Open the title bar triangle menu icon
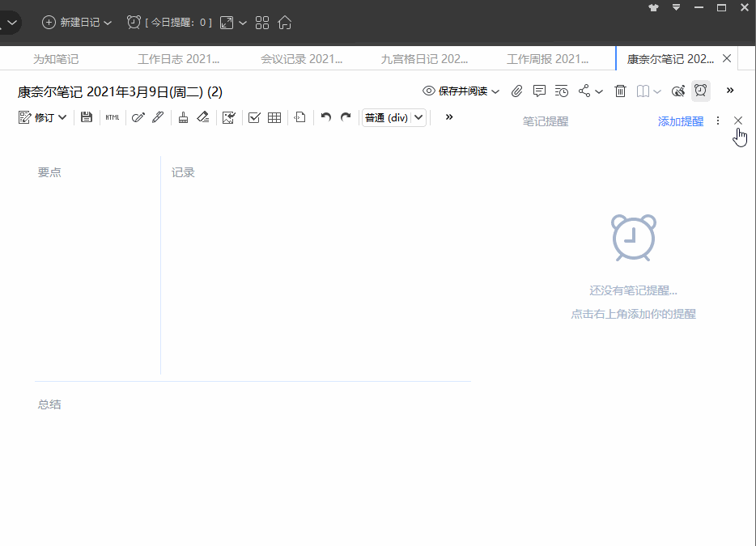Viewport: 756px width, 546px height. pos(677,8)
